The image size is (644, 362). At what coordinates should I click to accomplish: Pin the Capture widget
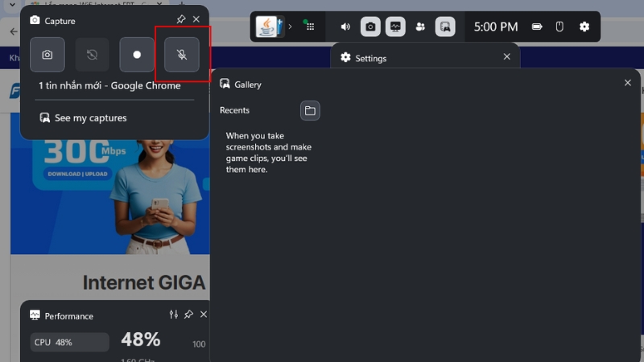tap(181, 19)
